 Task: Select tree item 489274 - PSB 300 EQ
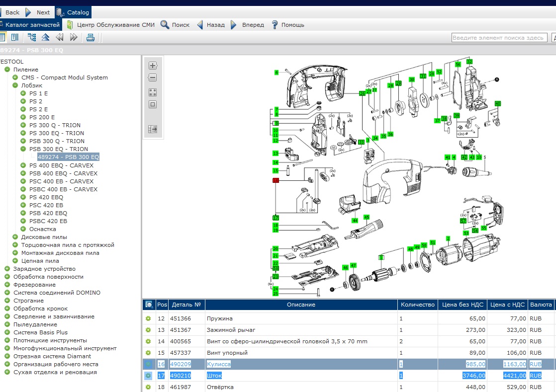click(x=69, y=157)
